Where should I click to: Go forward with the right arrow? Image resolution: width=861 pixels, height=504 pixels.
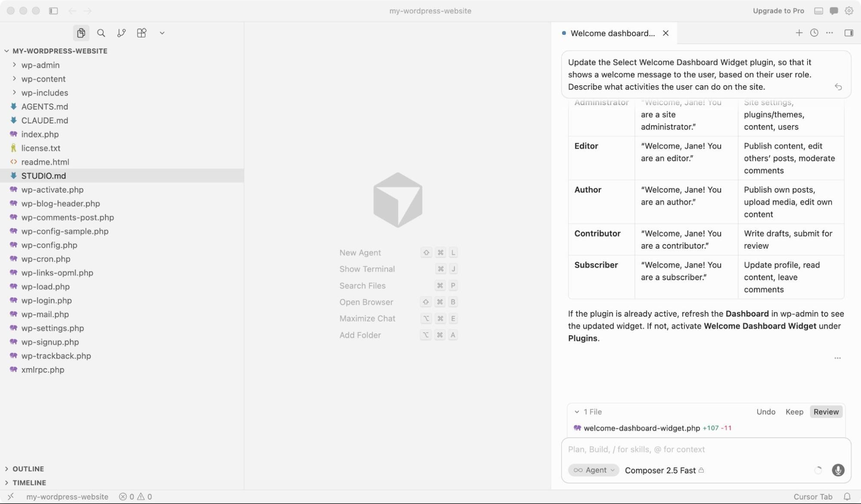[x=87, y=11]
